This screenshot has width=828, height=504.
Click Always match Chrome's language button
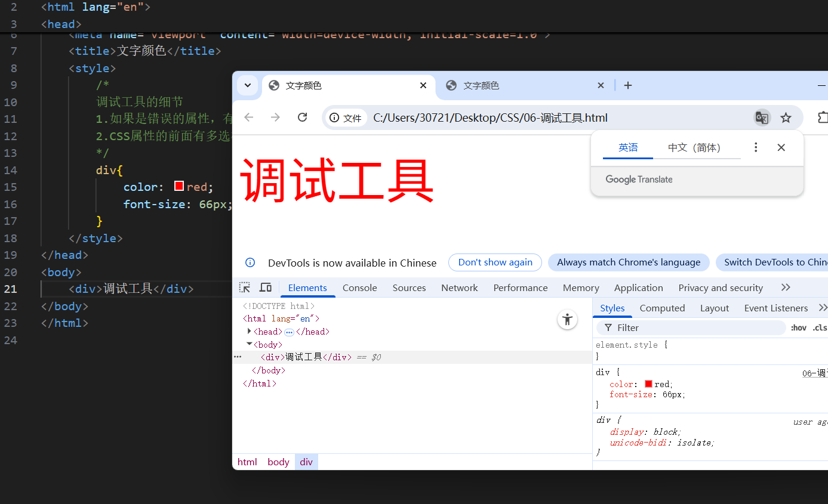click(629, 262)
